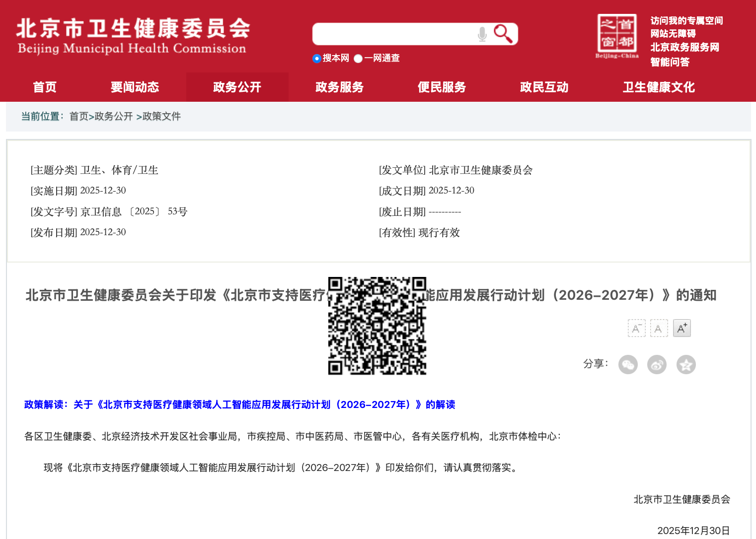Viewport: 756px width, 539px height.
Task: Share the article to Weibo
Action: (x=657, y=364)
